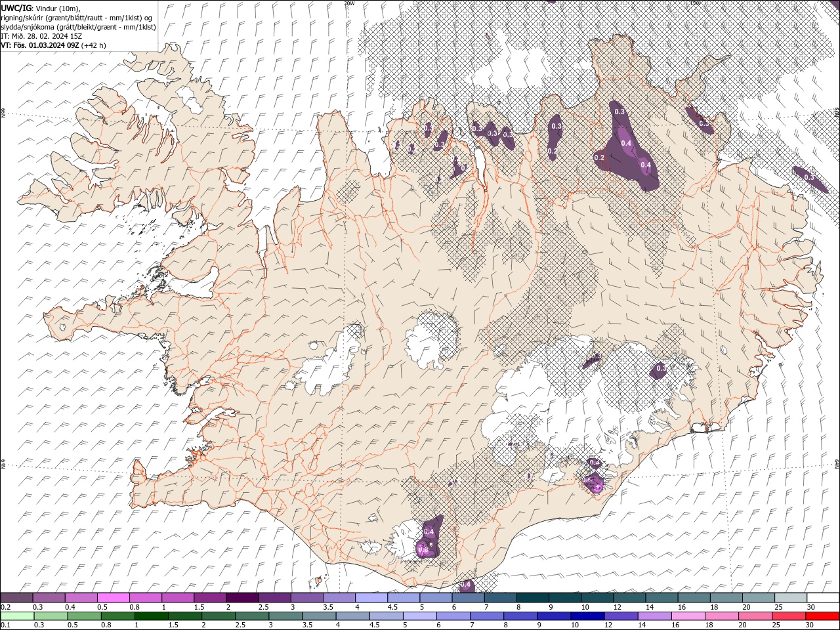
Task: Click the lower legend number '0.1'
Action: tap(6, 625)
